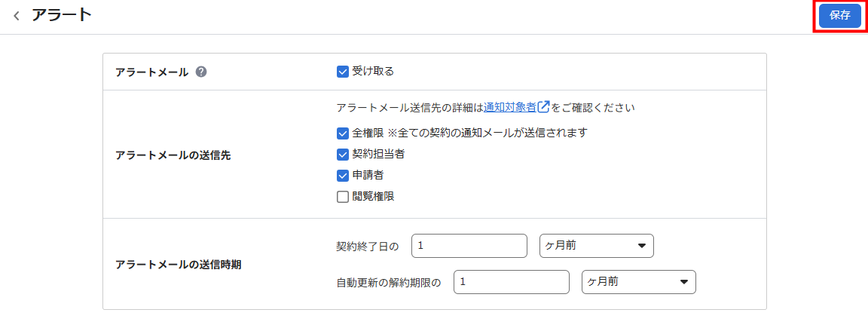Open the ヶ月前 dropdown for 契約終了日
The image size is (868, 325).
click(597, 246)
